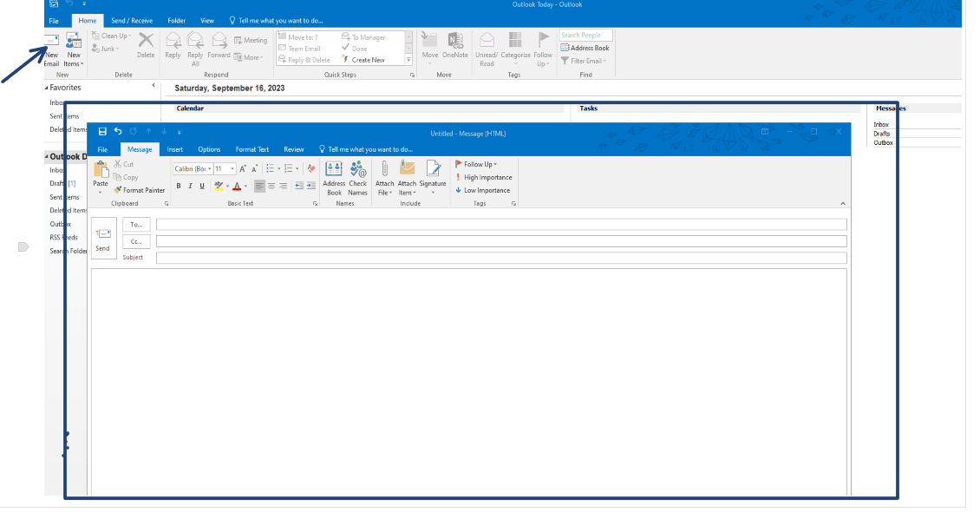The image size is (980, 512).
Task: Open the View tab in Outlook
Action: pos(207,21)
